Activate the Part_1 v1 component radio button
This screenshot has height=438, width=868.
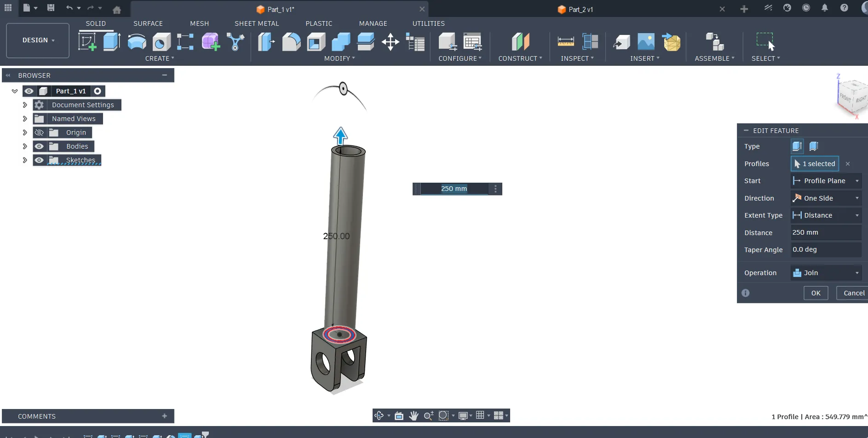coord(98,91)
